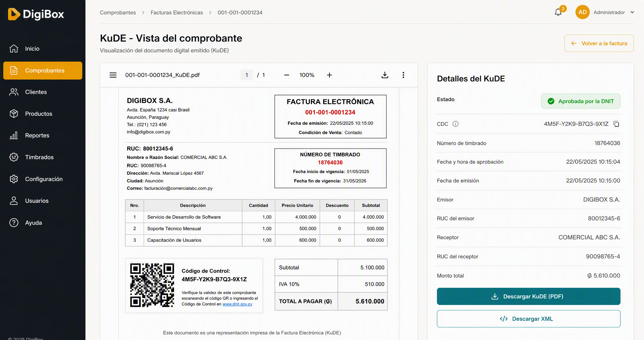Click the Timbrados stamp icon
This screenshot has height=340, width=644.
point(14,157)
